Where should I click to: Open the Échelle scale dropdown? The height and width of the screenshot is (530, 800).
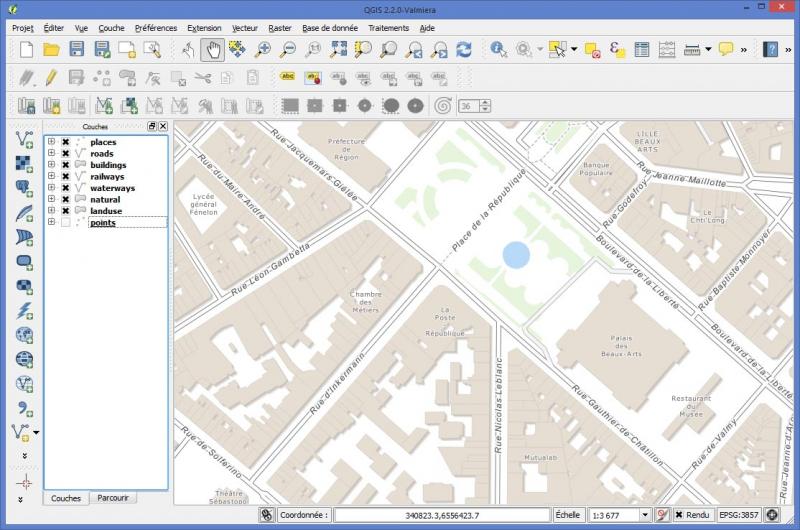[x=647, y=515]
